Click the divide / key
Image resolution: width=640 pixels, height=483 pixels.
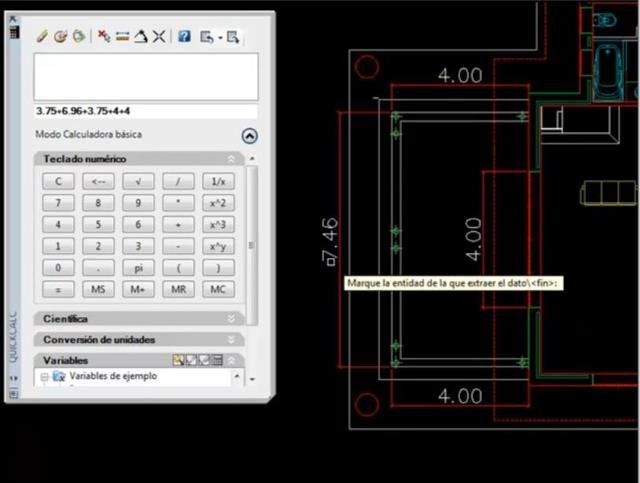point(178,181)
